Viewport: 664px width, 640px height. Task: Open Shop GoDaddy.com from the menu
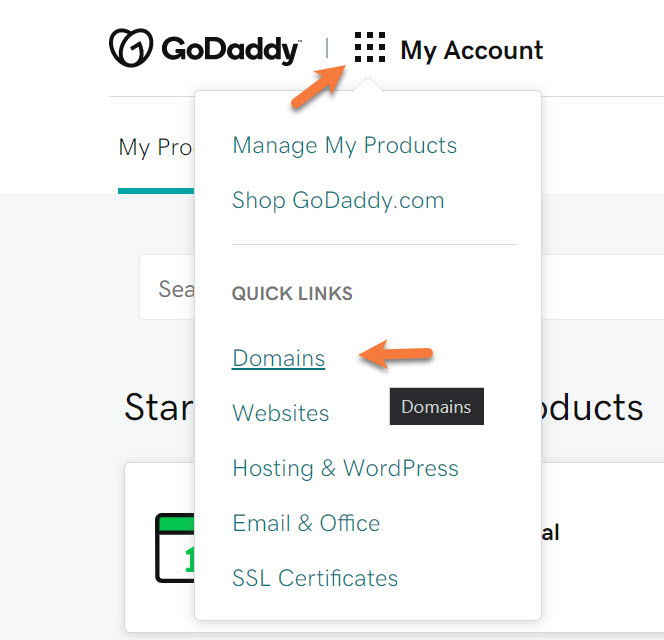[x=338, y=200]
